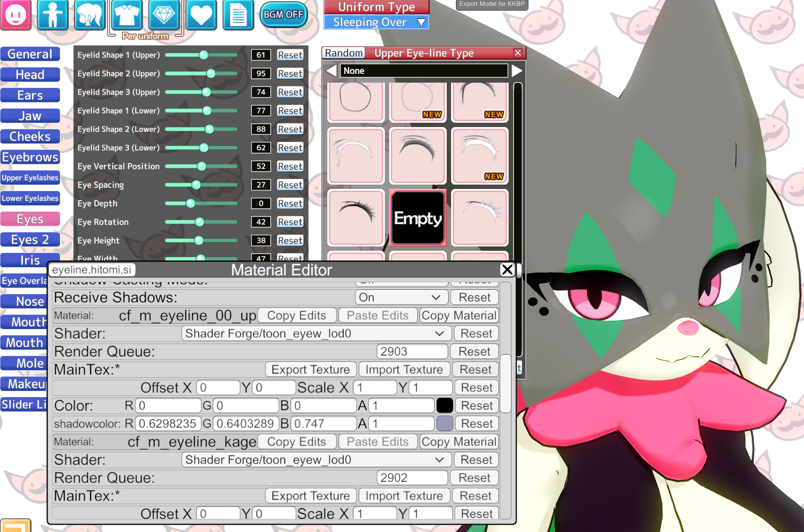Reset the Receive Shadows setting
The width and height of the screenshot is (804, 532).
474,298
